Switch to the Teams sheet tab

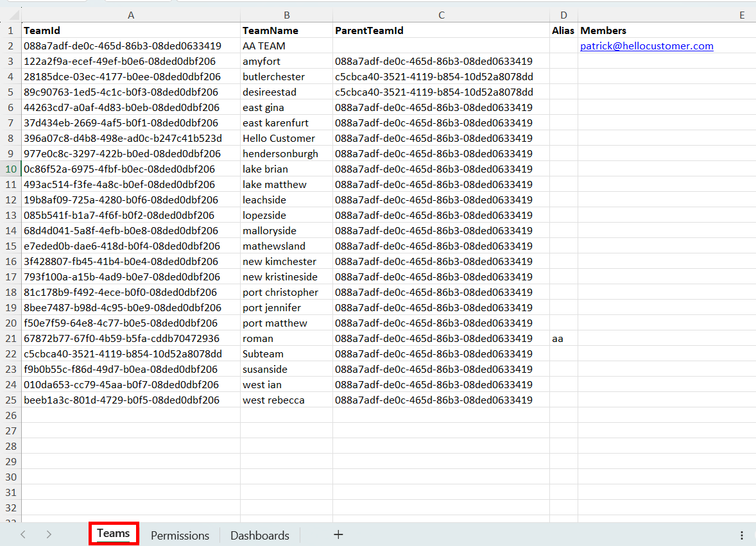tap(114, 533)
